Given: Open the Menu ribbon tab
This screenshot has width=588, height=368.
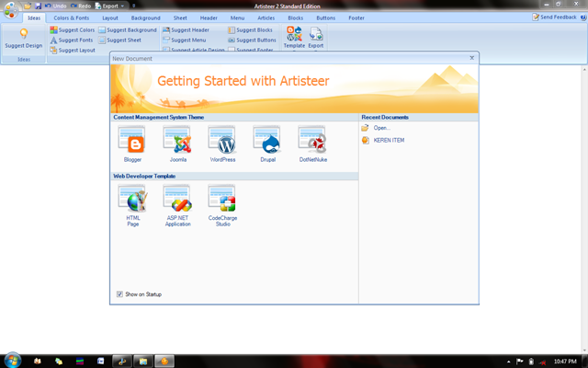Looking at the screenshot, I should pos(237,18).
